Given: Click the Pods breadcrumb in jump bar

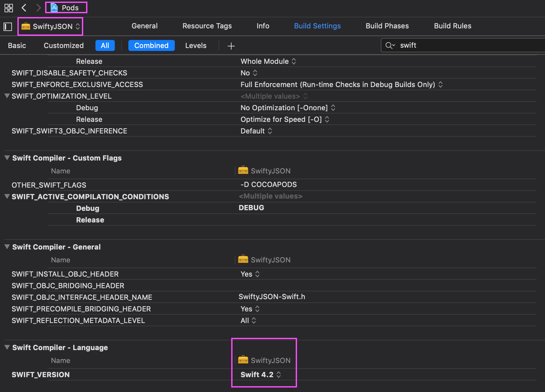Looking at the screenshot, I should (x=66, y=8).
